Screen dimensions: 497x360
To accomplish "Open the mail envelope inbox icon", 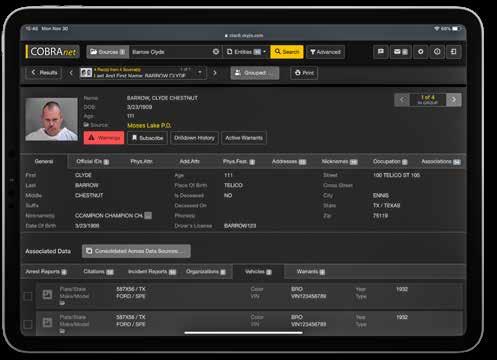I will click(400, 52).
